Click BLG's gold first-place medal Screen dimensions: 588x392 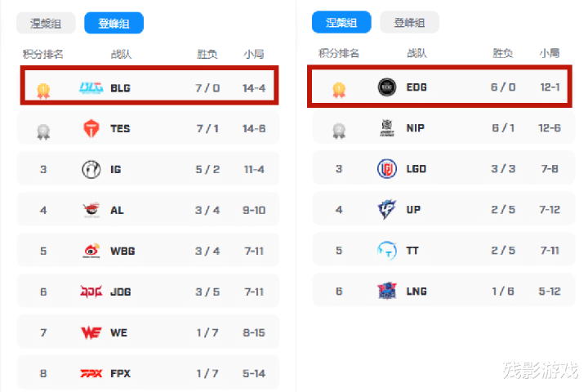(43, 91)
